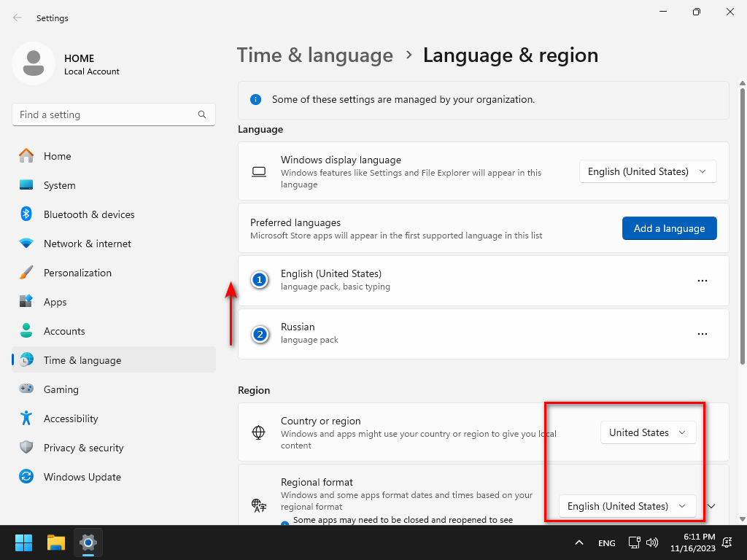Open more options for Russian language
This screenshot has height=560, width=747.
coord(703,334)
